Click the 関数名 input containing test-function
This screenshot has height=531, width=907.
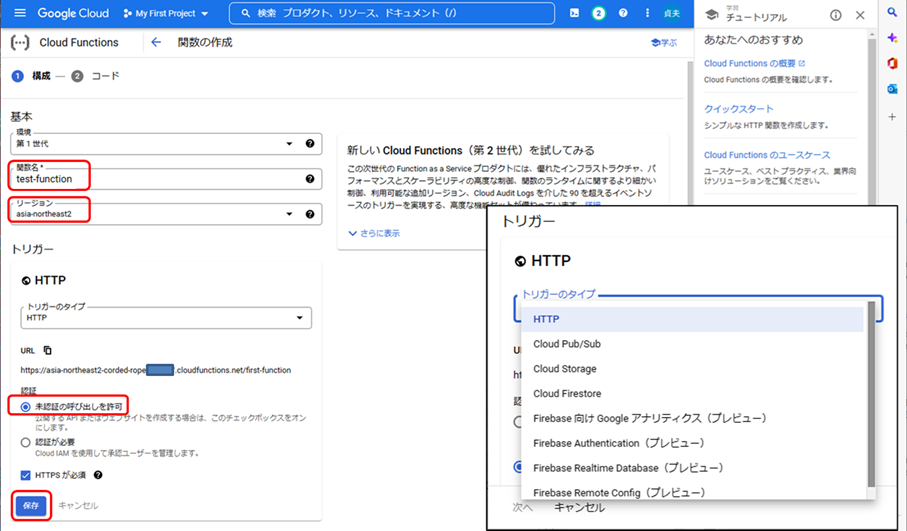click(x=150, y=179)
